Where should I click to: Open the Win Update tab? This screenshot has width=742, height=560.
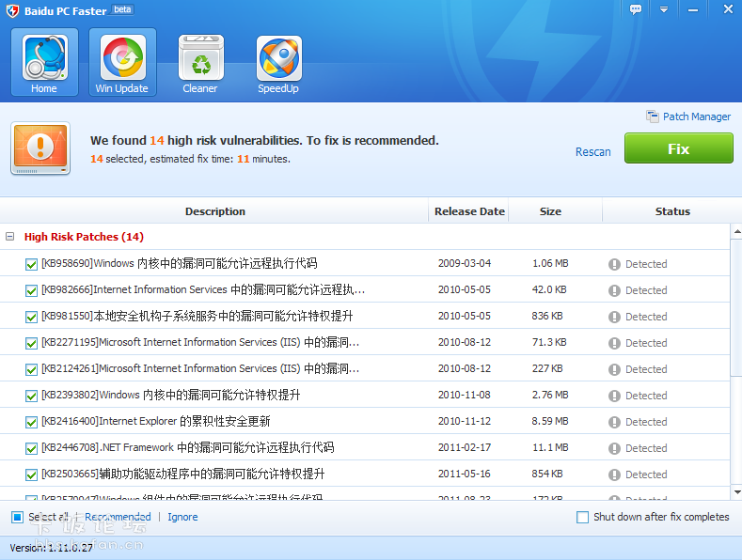coord(122,62)
